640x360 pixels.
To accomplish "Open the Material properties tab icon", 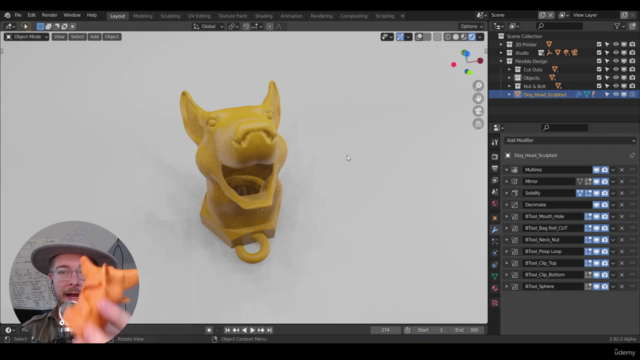I will [x=495, y=288].
